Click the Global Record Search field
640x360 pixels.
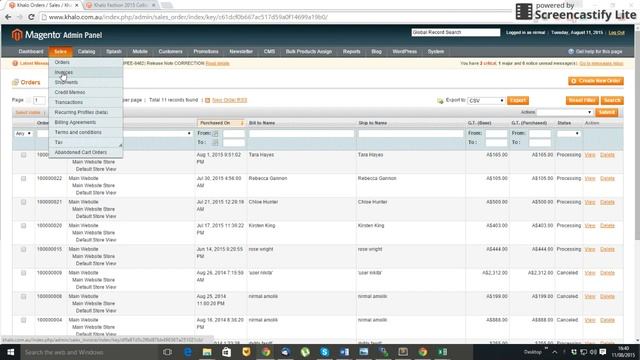click(x=456, y=32)
